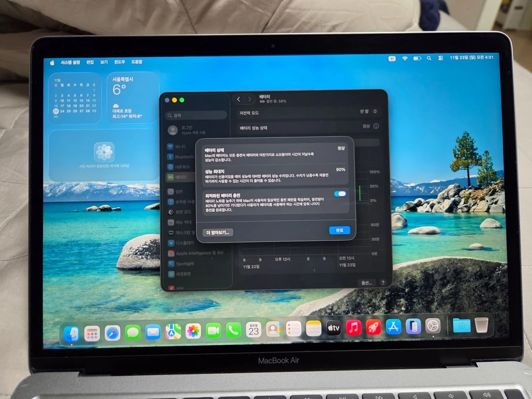Go back with the left chevron button
532x399 pixels.
pos(238,99)
